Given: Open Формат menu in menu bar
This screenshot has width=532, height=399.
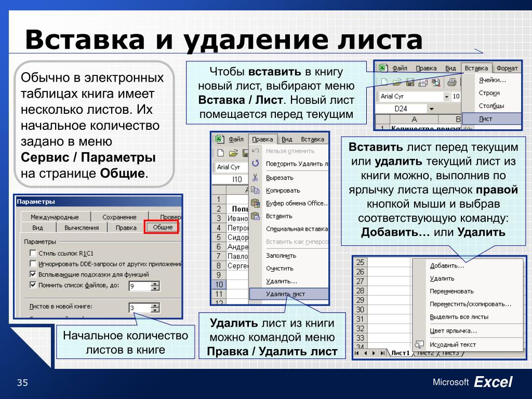Looking at the screenshot, I should [x=507, y=68].
